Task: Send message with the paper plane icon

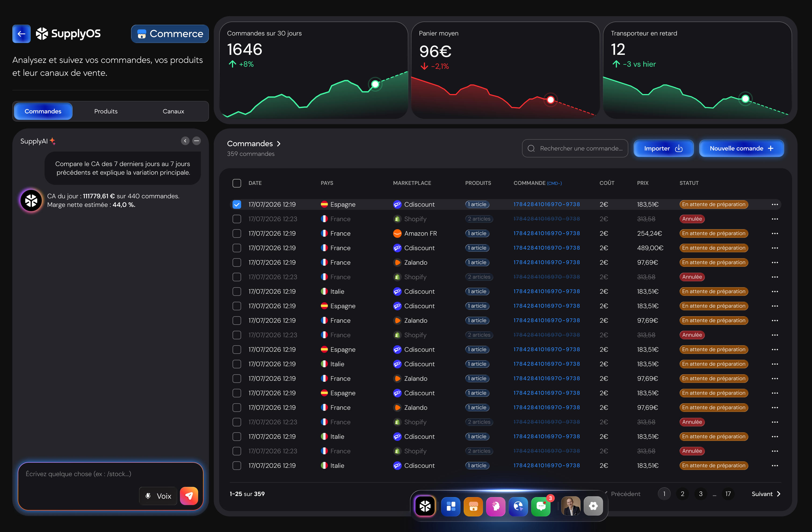Action: tap(189, 496)
